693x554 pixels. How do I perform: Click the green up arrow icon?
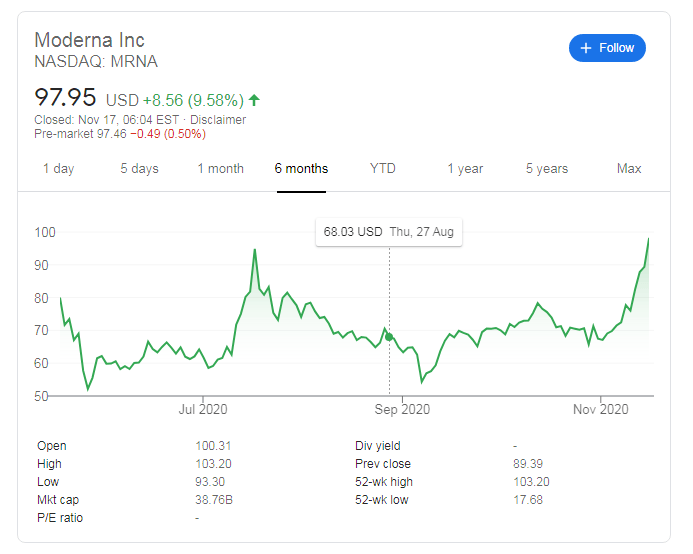click(x=254, y=100)
